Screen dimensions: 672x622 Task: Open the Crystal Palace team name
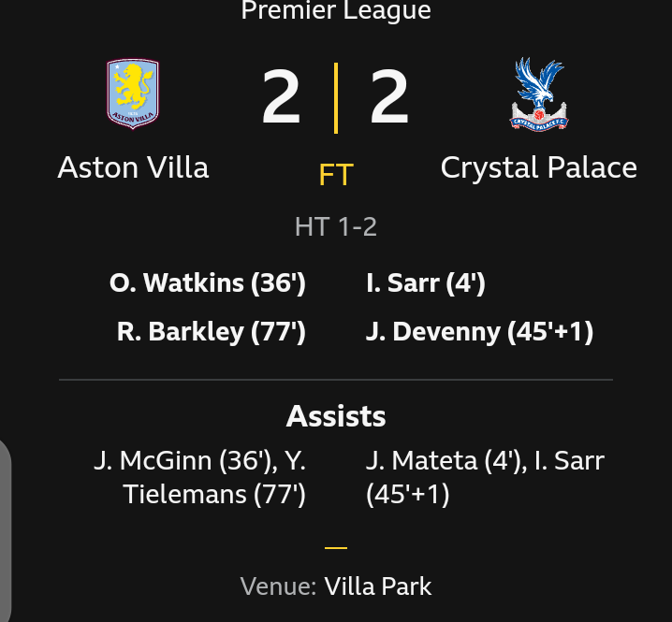(x=539, y=167)
